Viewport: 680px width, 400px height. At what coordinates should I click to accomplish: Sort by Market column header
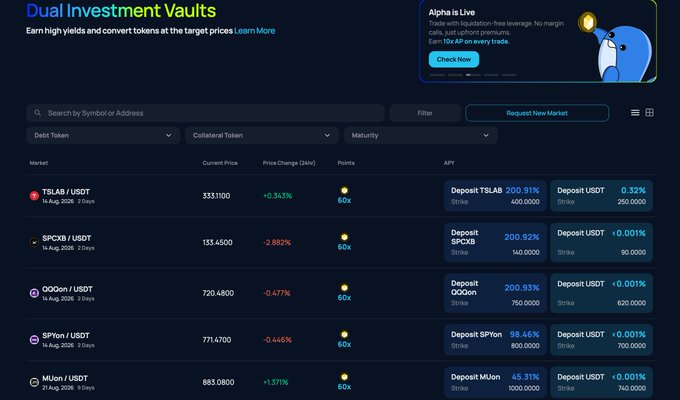point(39,163)
